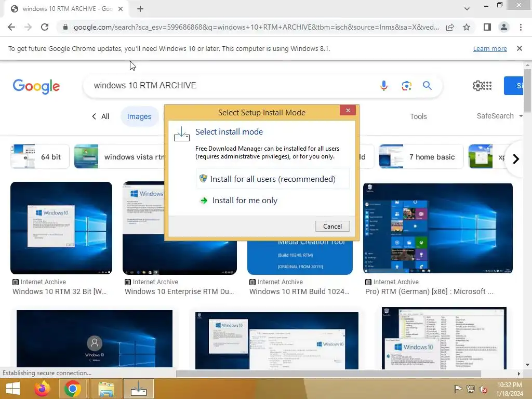Open bottom-row thumbnail with two Windows 10 dialogs
The image size is (532, 399).
click(276, 340)
